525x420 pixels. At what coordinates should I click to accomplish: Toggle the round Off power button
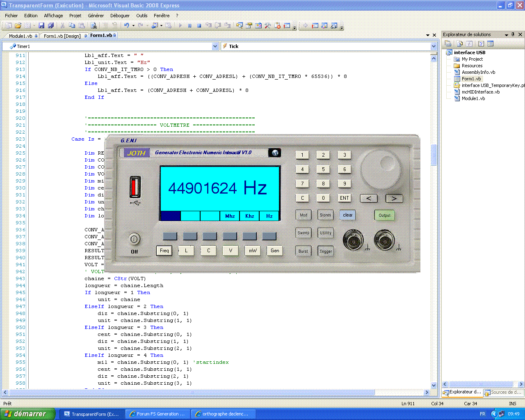pyautogui.click(x=135, y=239)
